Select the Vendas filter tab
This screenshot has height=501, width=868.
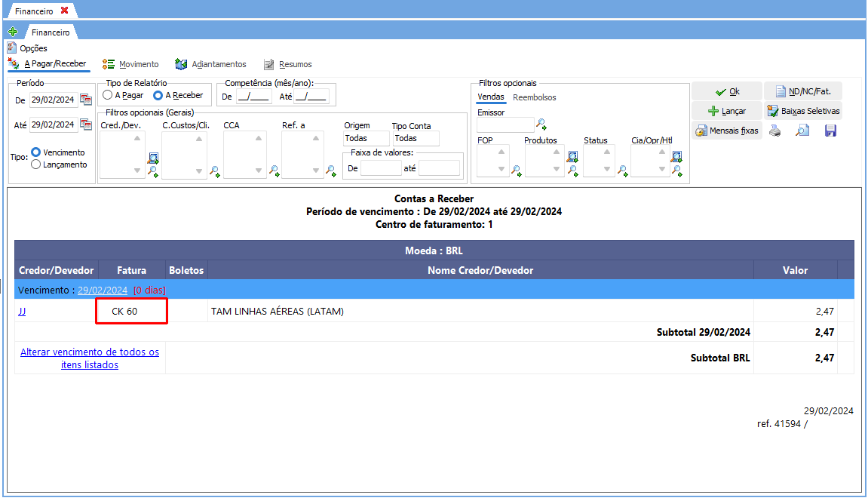tap(491, 97)
